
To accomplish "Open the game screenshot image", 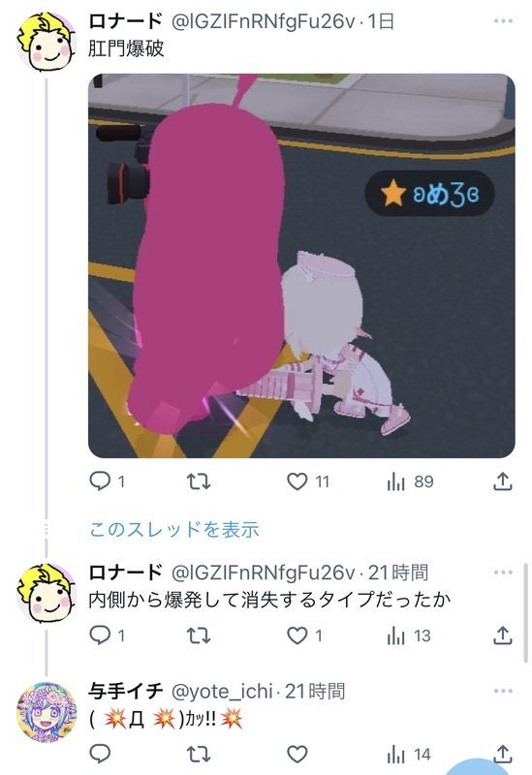I will click(x=301, y=265).
